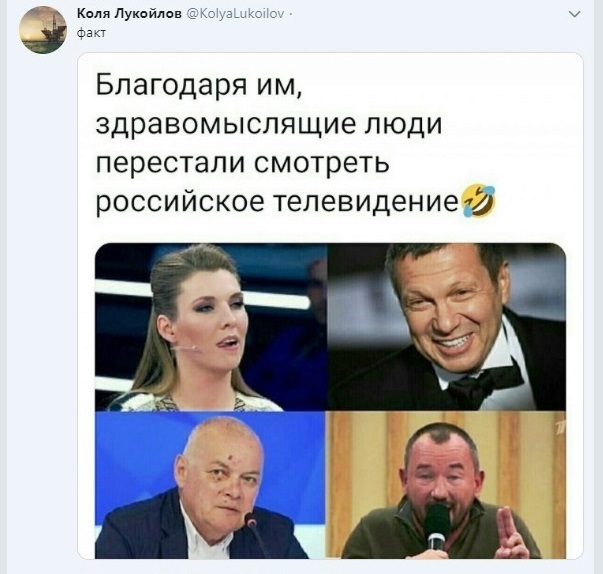Open photo of bald man in suit

click(x=210, y=485)
